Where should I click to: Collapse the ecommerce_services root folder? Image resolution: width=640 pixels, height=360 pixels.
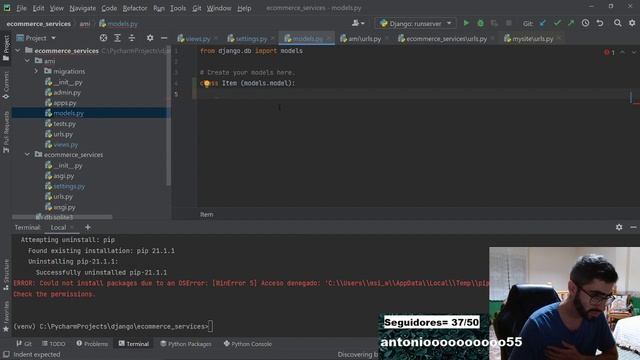click(x=18, y=51)
